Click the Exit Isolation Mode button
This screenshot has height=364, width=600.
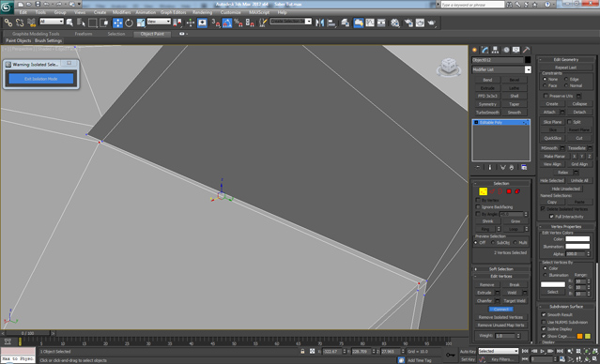[41, 79]
